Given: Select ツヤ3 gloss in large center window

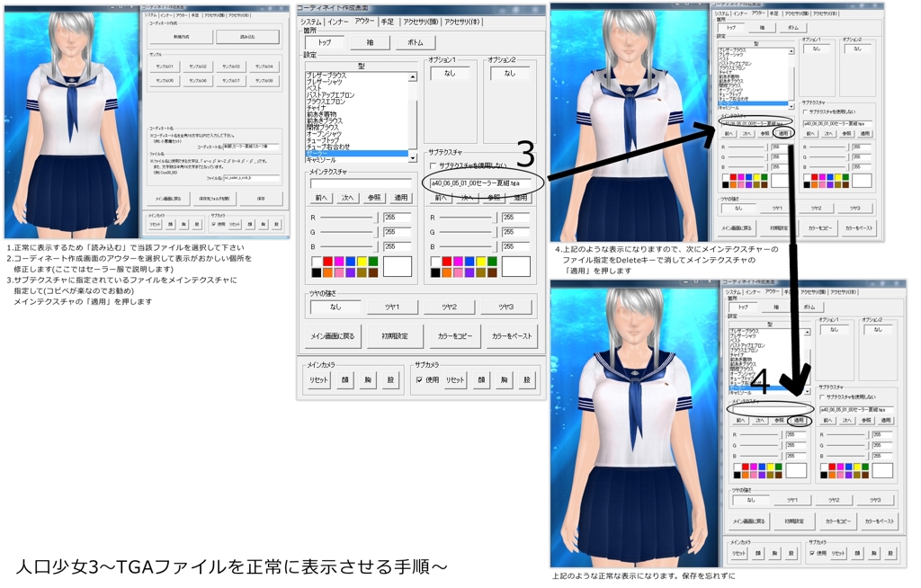Looking at the screenshot, I should click(506, 307).
